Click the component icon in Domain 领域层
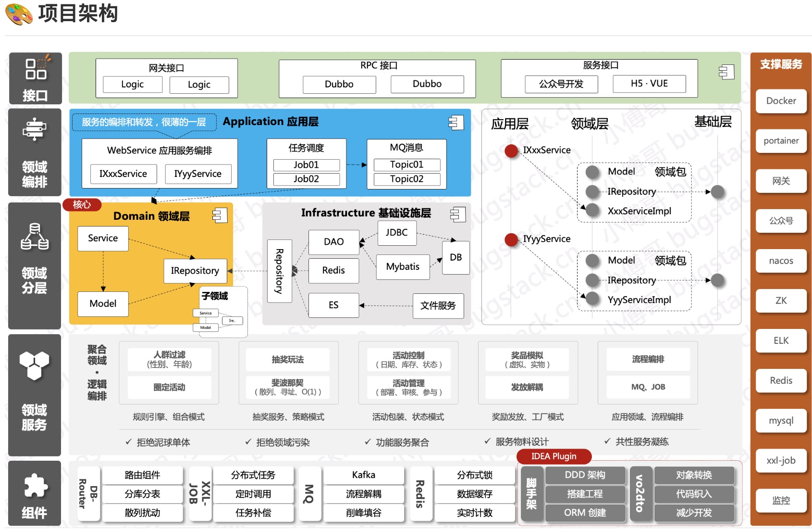812x529 pixels. point(220,215)
